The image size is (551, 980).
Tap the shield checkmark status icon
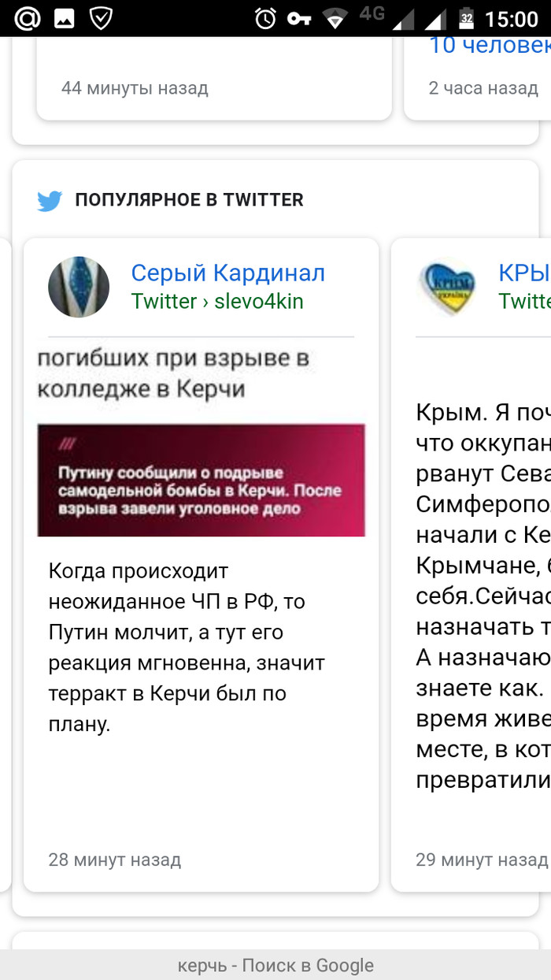(x=101, y=18)
